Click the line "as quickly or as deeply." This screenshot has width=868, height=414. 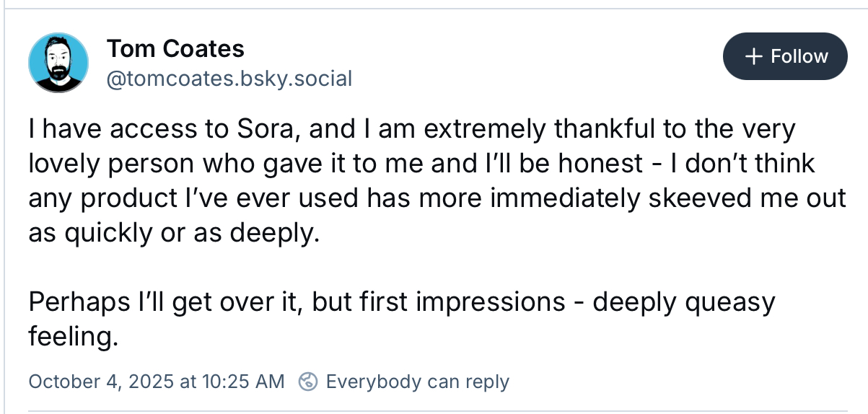173,232
